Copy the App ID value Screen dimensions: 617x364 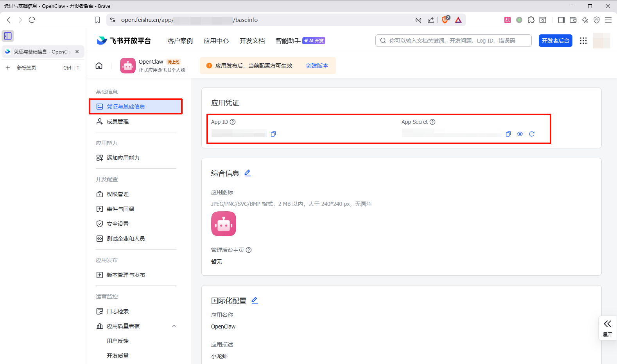pos(273,134)
